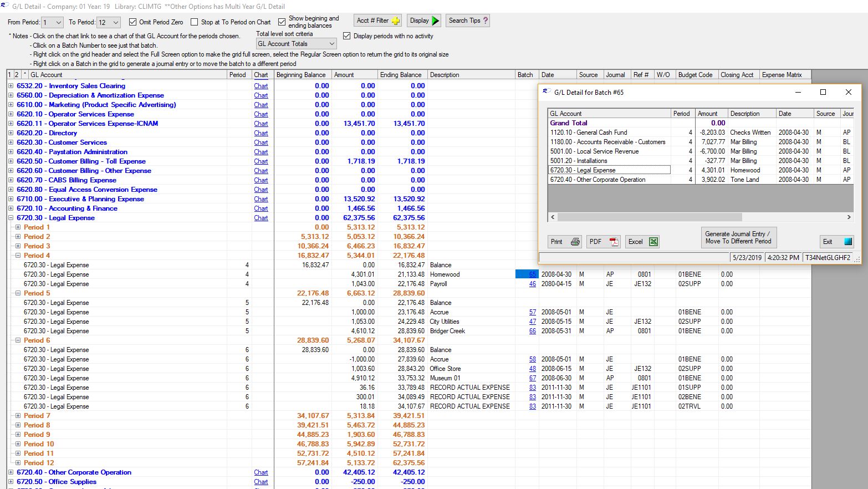The image size is (868, 489).
Task: Open batch 47 City Utilities link
Action: [x=532, y=322]
